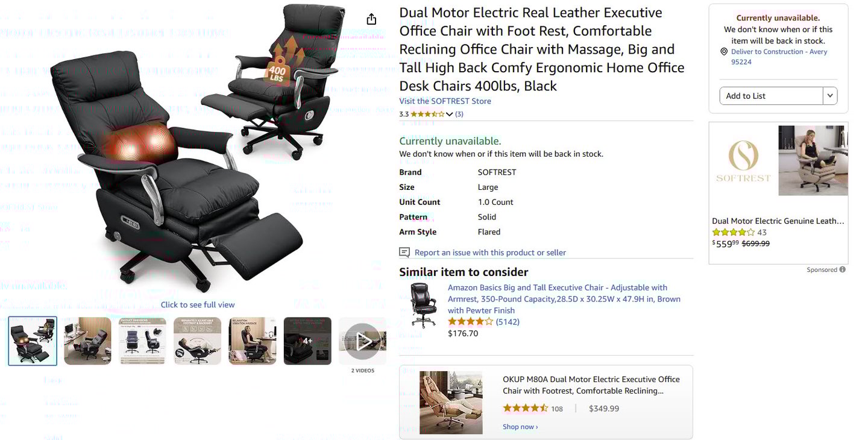
Task: Visit the SOFTREST Store link
Action: tap(445, 101)
